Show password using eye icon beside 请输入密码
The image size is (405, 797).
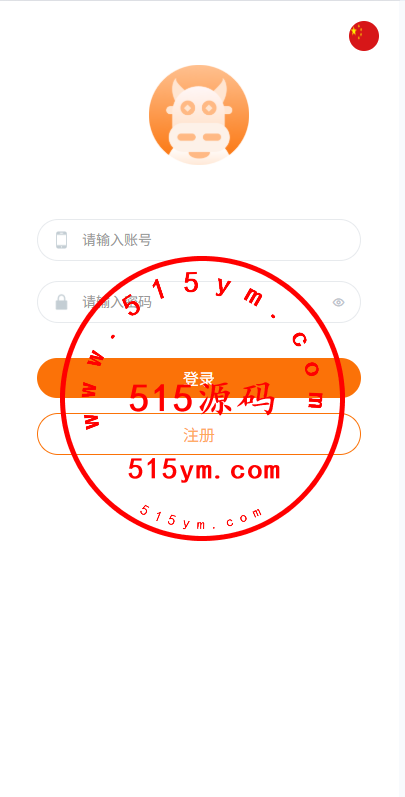pyautogui.click(x=338, y=302)
